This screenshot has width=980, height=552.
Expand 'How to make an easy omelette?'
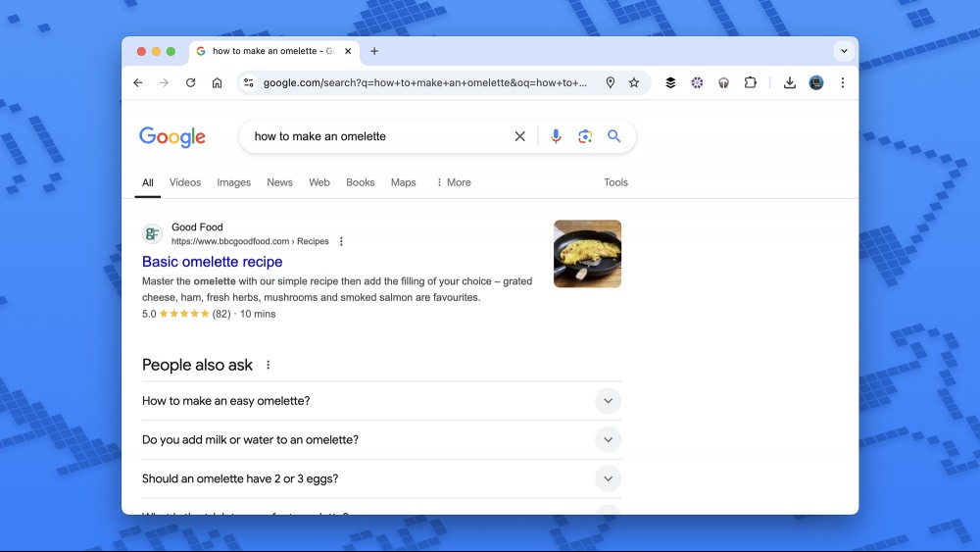pos(608,401)
